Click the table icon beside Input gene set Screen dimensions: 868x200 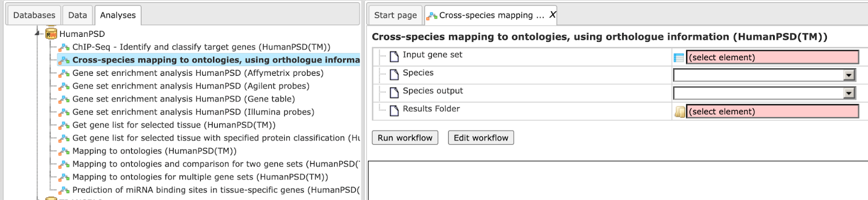point(679,57)
